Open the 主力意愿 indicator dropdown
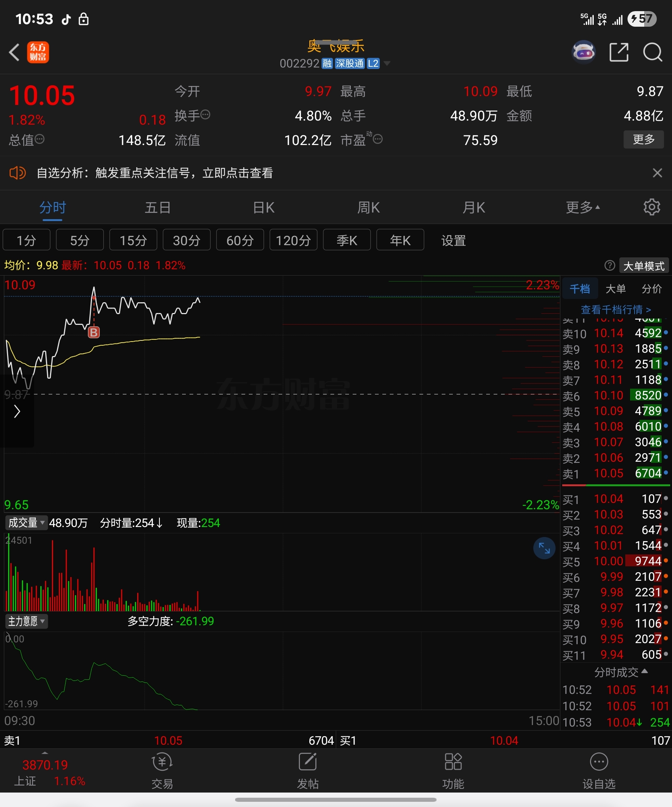672x807 pixels. coord(26,621)
